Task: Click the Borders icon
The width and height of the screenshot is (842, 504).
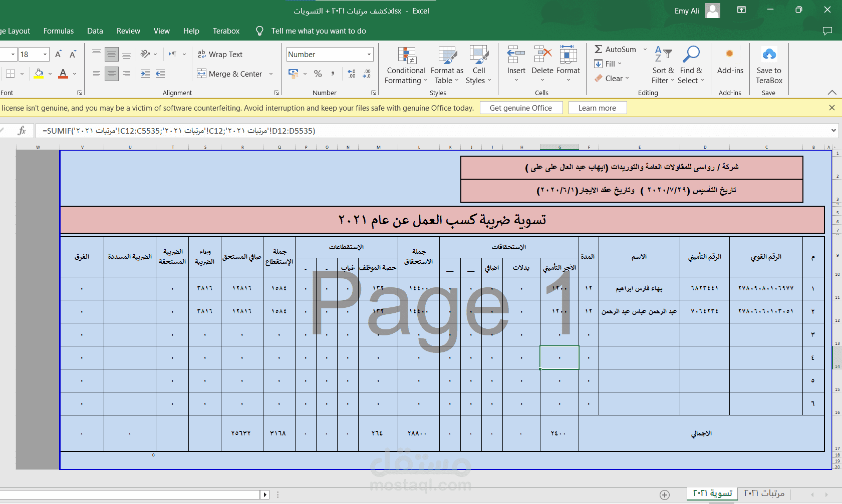Action: pyautogui.click(x=10, y=74)
